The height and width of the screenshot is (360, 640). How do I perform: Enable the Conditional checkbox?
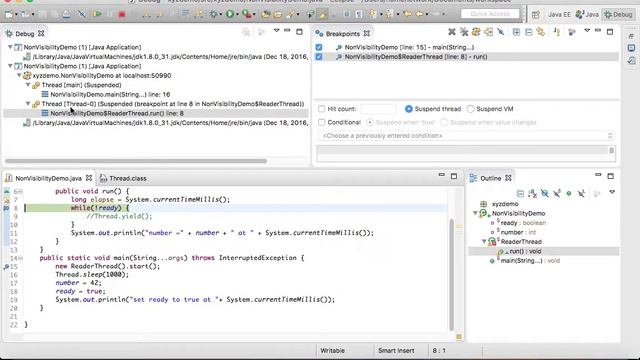pyautogui.click(x=322, y=122)
